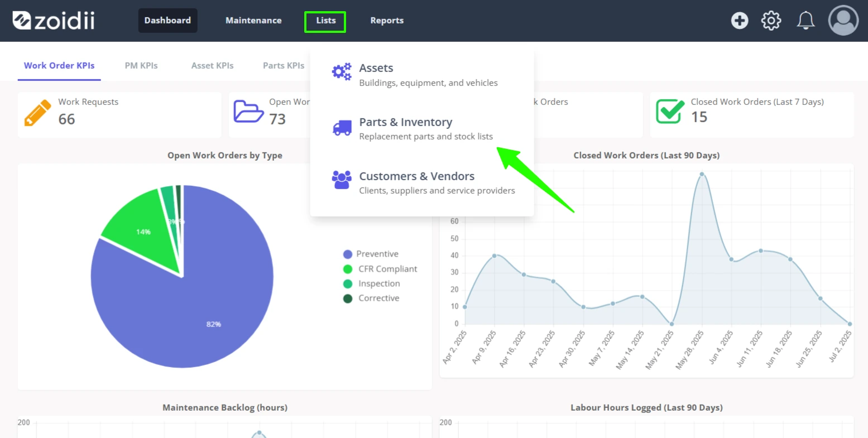868x438 pixels.
Task: Expand the Maintenance menu
Action: (x=253, y=21)
